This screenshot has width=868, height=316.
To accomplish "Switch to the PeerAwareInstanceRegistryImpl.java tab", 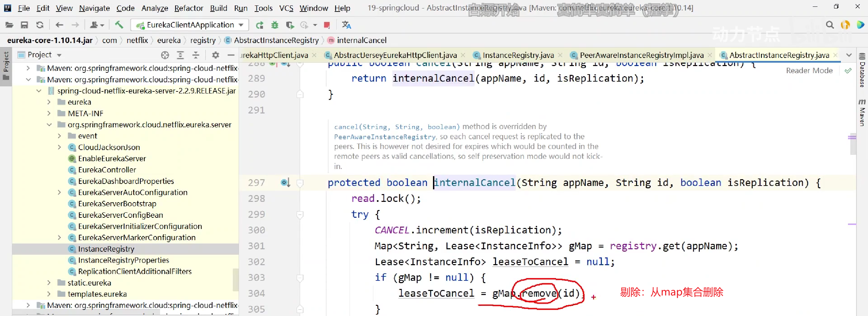I will coord(641,55).
